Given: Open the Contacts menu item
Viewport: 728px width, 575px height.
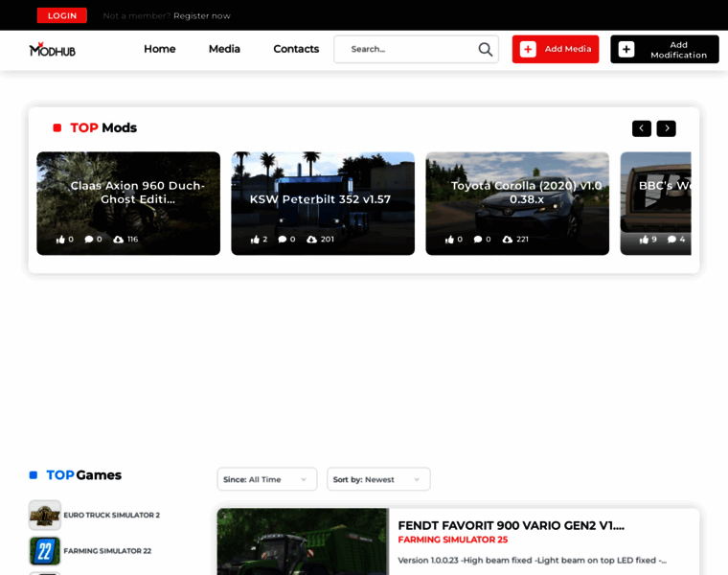Looking at the screenshot, I should coord(296,49).
